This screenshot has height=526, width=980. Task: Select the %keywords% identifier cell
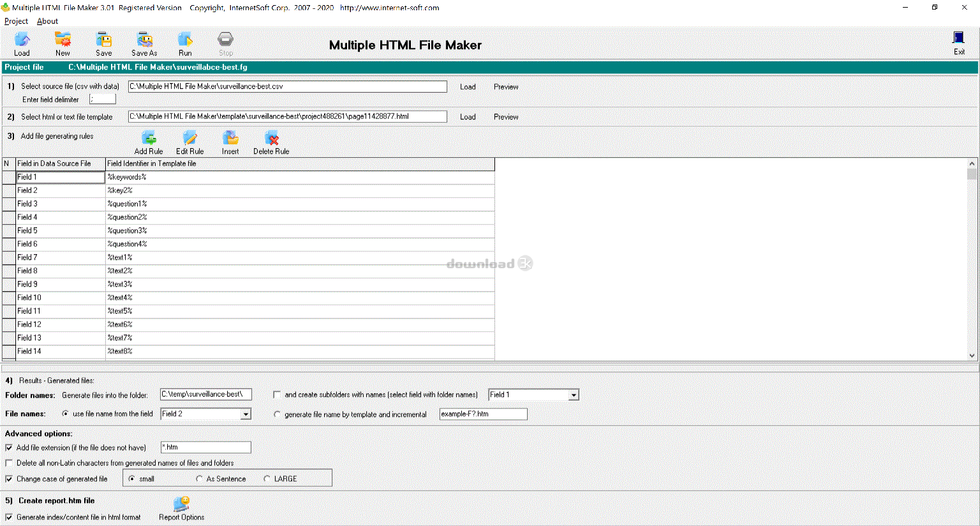coord(300,177)
